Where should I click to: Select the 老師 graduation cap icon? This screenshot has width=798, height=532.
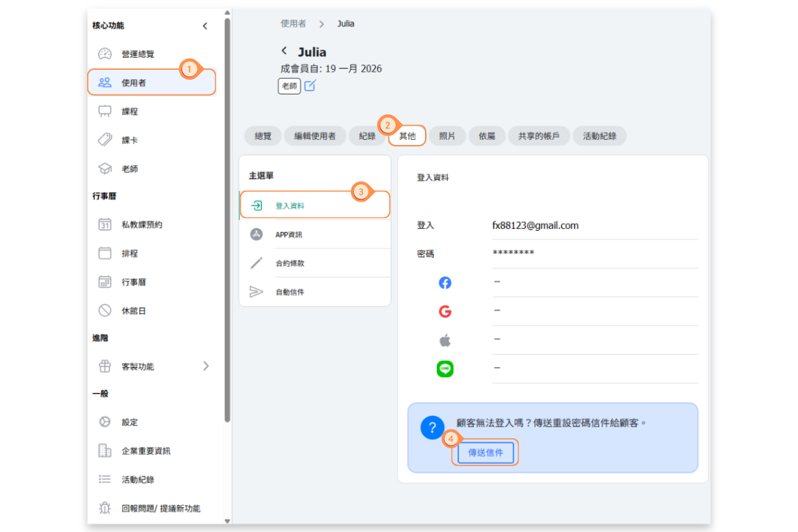pyautogui.click(x=105, y=169)
